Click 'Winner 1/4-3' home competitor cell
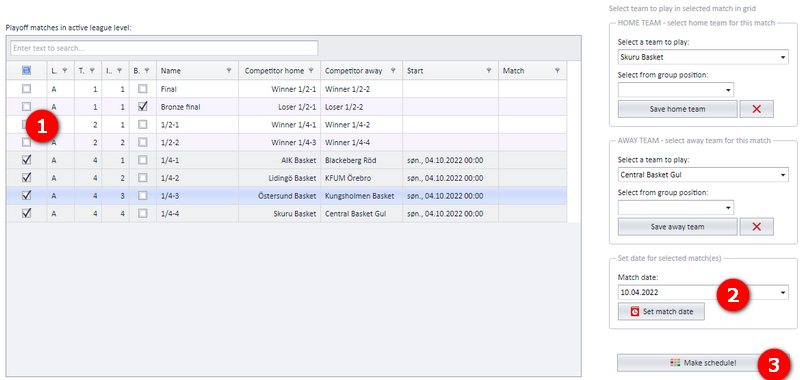 (x=280, y=142)
